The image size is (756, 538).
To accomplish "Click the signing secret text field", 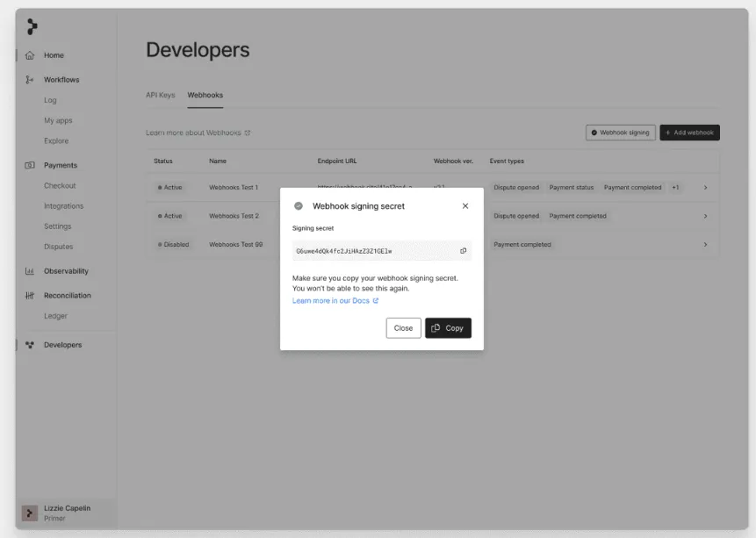I will [x=381, y=251].
